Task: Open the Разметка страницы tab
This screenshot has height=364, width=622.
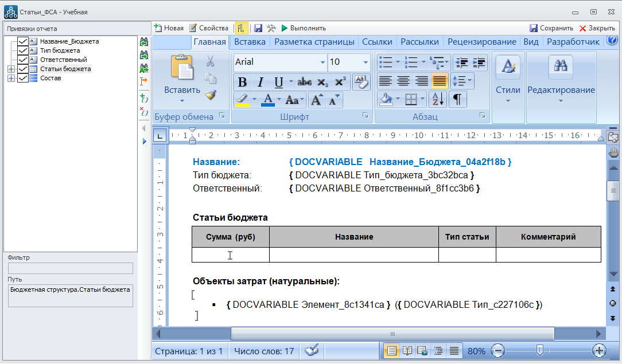Action: click(314, 42)
